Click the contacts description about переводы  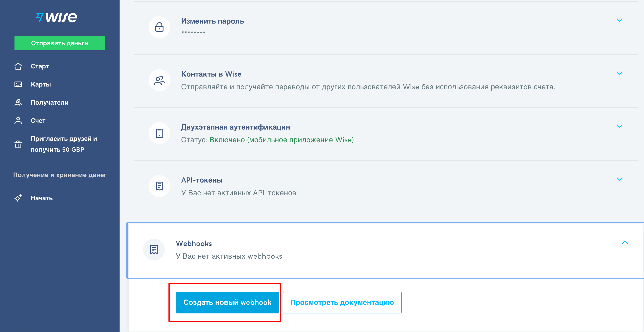pyautogui.click(x=368, y=87)
